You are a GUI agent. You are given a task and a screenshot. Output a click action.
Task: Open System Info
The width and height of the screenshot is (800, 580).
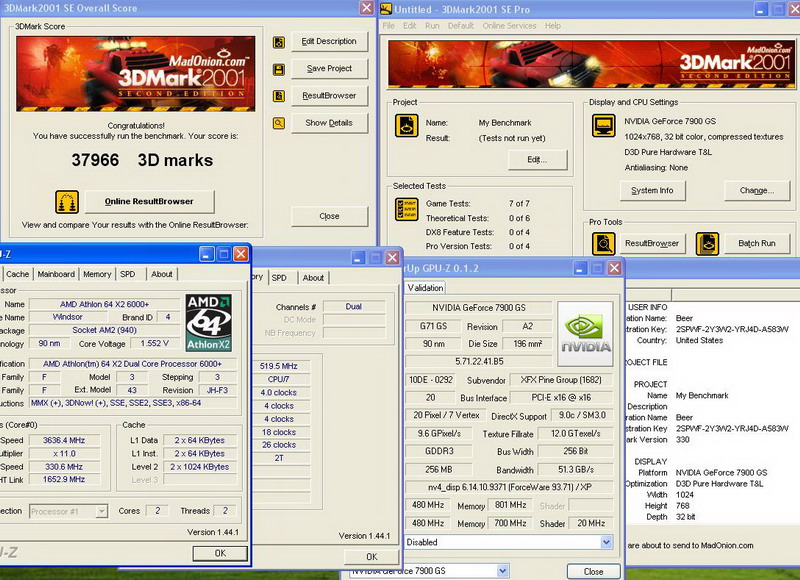(653, 191)
